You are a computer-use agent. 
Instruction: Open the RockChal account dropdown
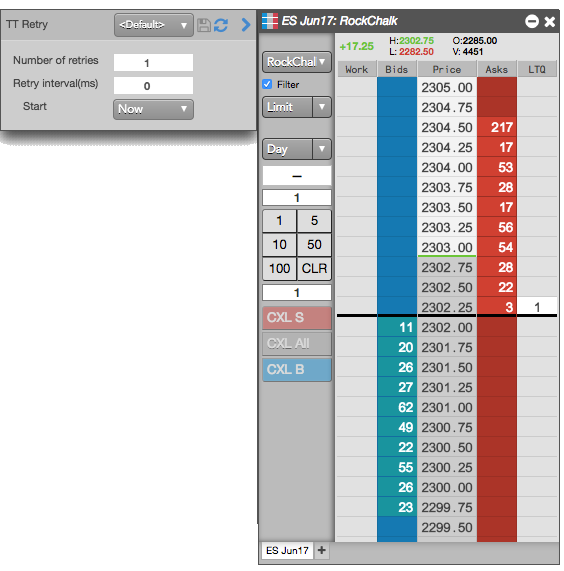tap(297, 62)
